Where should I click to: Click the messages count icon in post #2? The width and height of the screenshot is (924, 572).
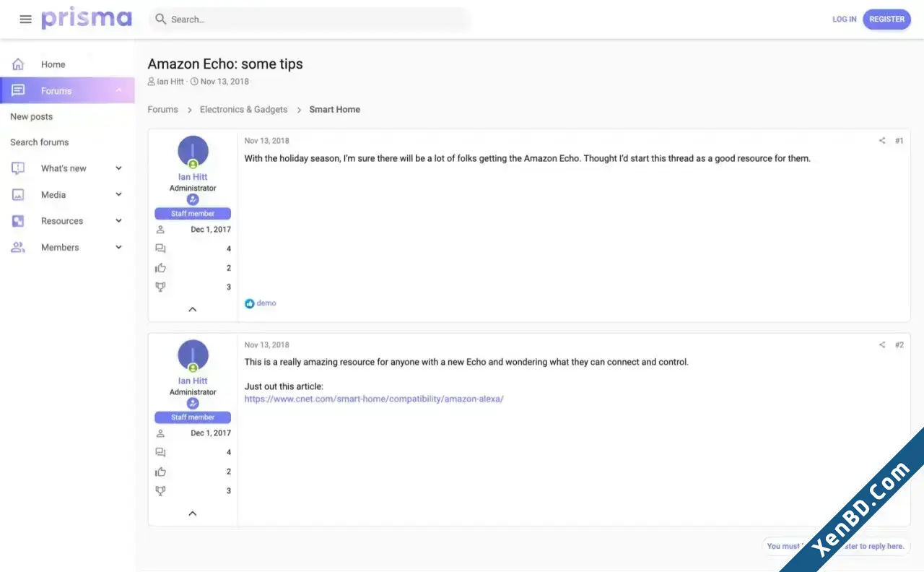pos(160,452)
